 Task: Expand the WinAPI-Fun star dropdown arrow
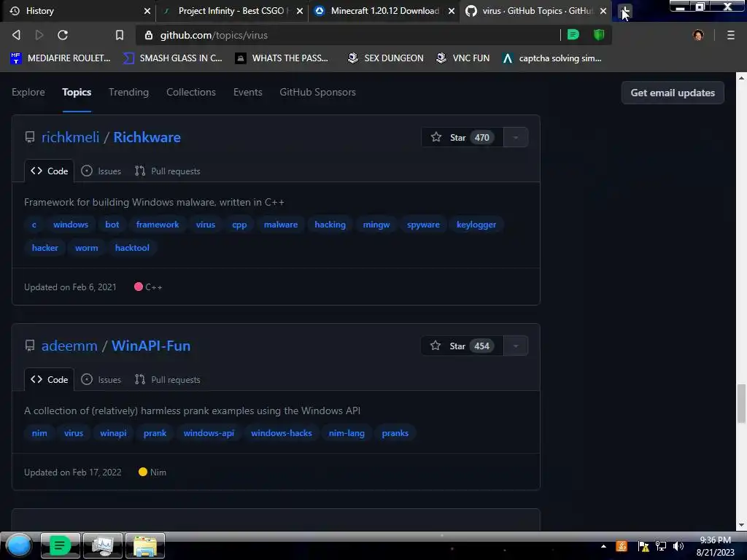516,346
